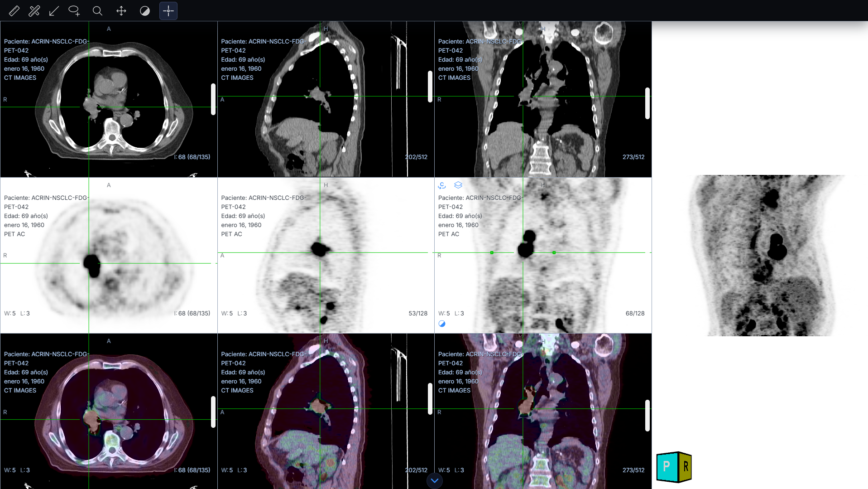The height and width of the screenshot is (489, 868).
Task: Select the window level contrast tool
Action: [145, 11]
